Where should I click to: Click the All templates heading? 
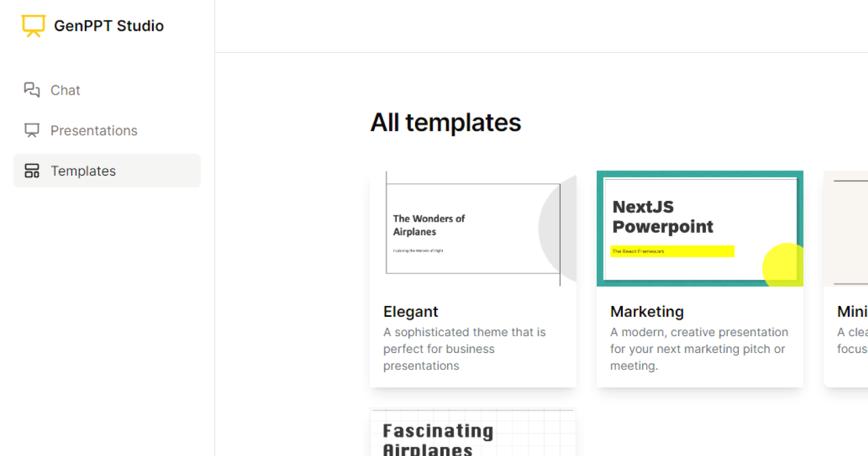point(446,122)
